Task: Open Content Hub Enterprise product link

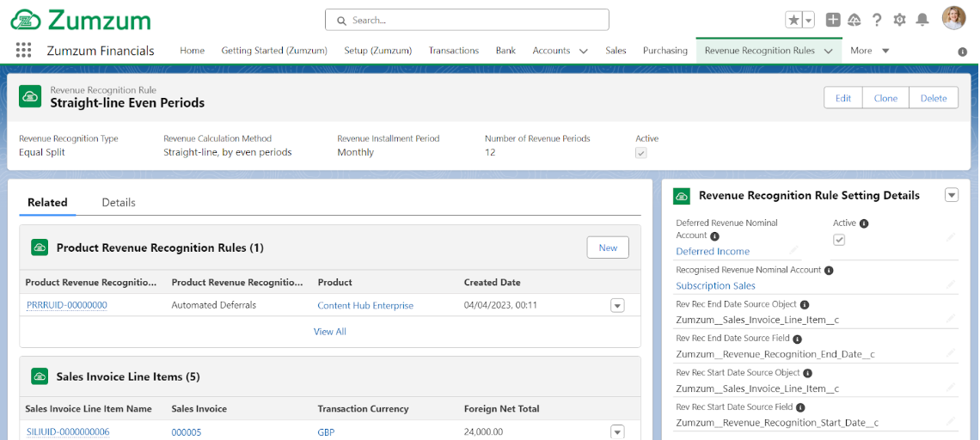Action: coord(365,306)
